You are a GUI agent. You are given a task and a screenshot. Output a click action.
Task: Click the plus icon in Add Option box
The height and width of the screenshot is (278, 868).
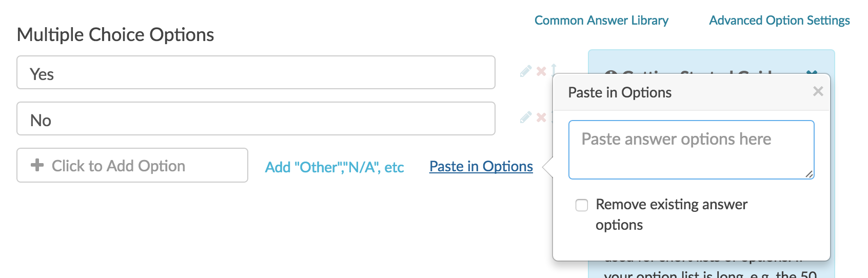[37, 165]
